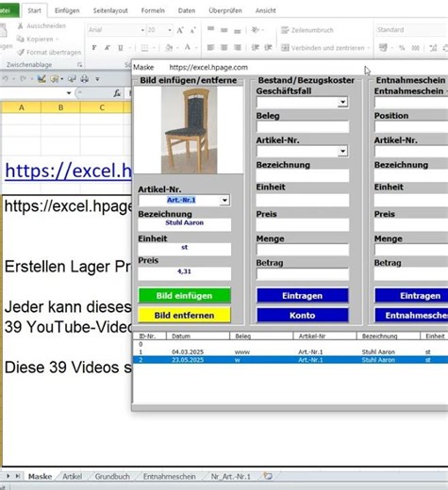
Task: Toggle italic K formatting
Action: tap(108, 48)
